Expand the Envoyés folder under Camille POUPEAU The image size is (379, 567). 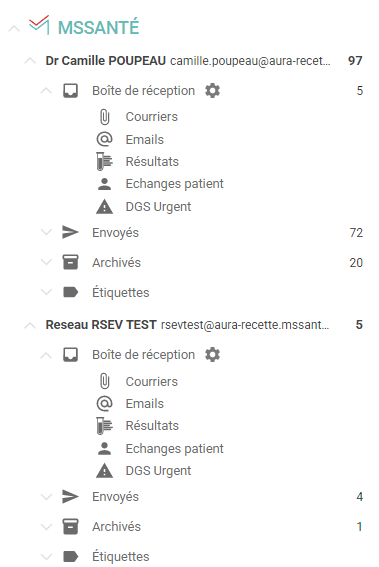point(46,232)
